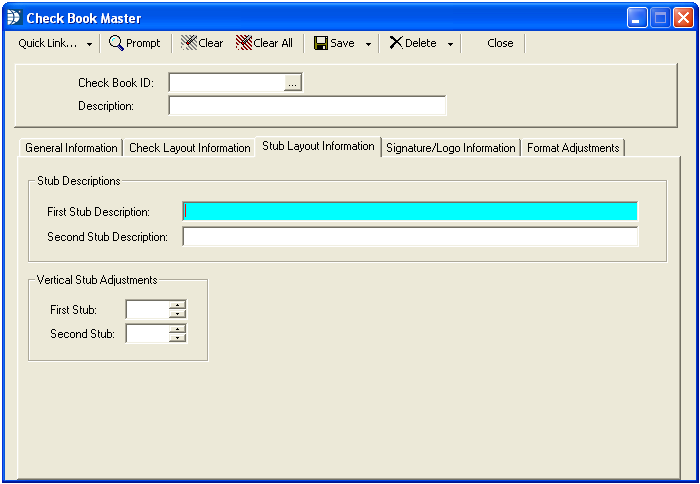Focus the Check Book ID field
Image resolution: width=700 pixels, height=484 pixels.
227,83
